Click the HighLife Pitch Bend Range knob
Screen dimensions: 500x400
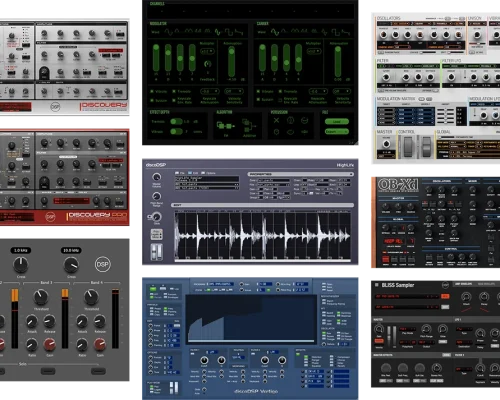(x=156, y=196)
